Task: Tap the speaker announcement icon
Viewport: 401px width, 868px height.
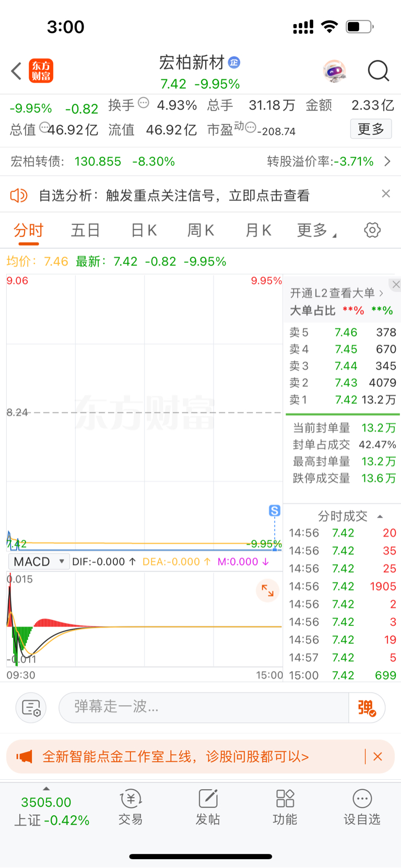Action: coord(19,196)
